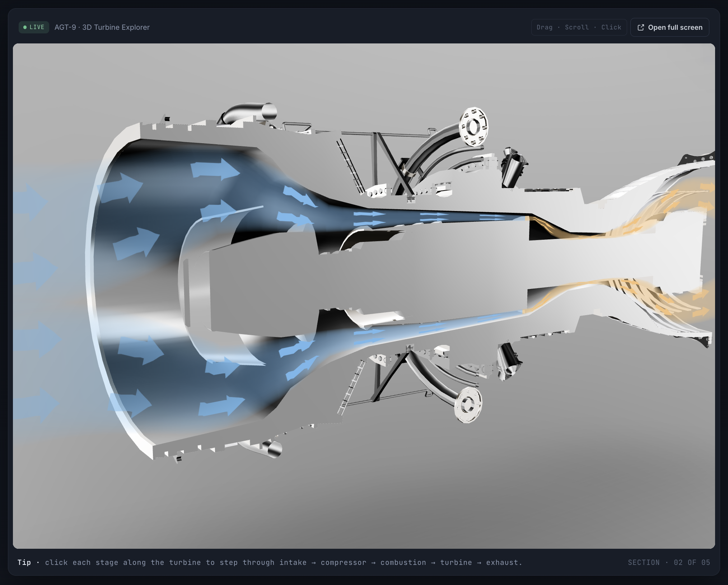Click the external-link icon in Open full screen
This screenshot has width=728, height=585.
pos(640,27)
